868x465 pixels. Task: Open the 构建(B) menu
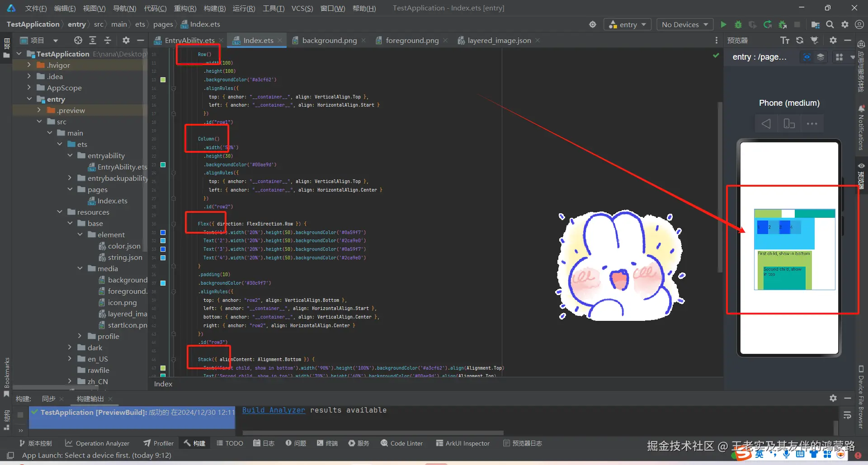[x=215, y=8]
